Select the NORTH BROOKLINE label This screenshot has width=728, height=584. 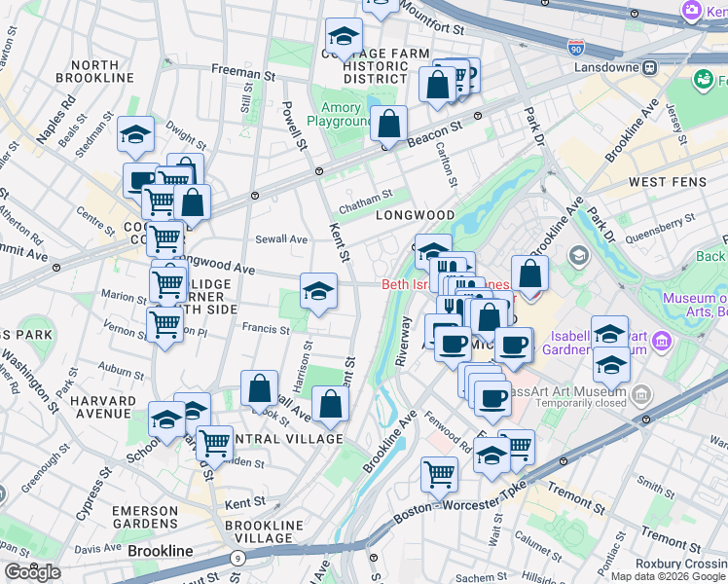point(94,71)
